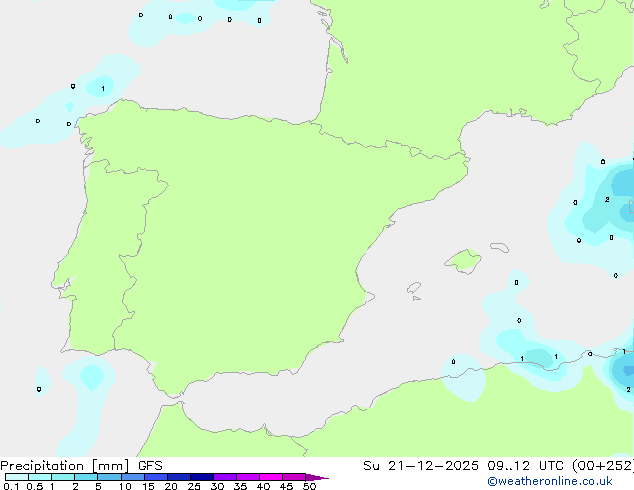This screenshot has height=490, width=634.
Task: Click the 25–30 mm navy legend swatch
Action: click(202, 477)
